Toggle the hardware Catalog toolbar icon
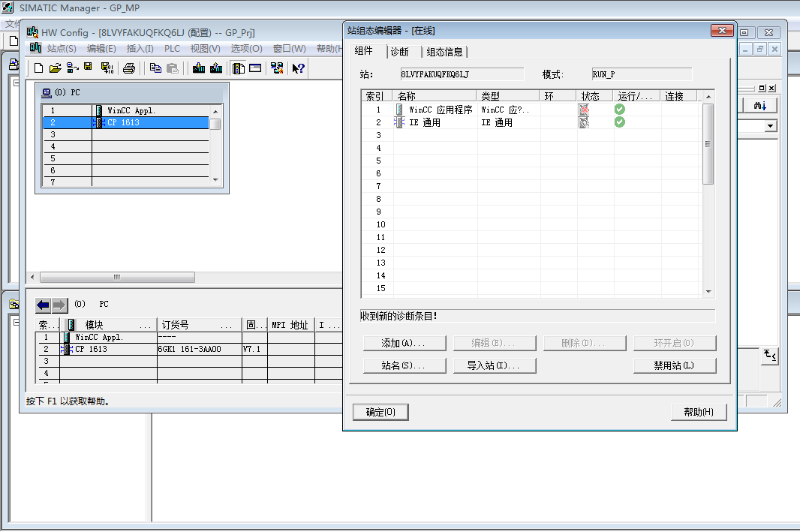800x532 pixels. click(238, 68)
